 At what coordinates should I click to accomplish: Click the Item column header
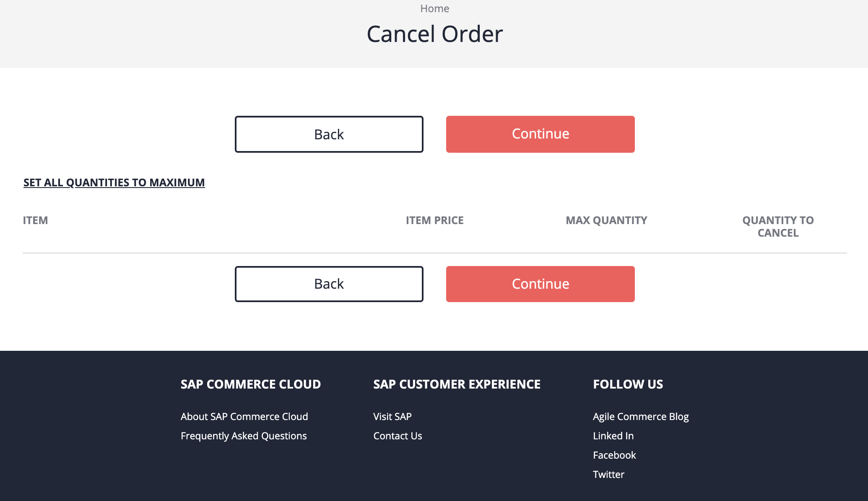click(x=35, y=220)
